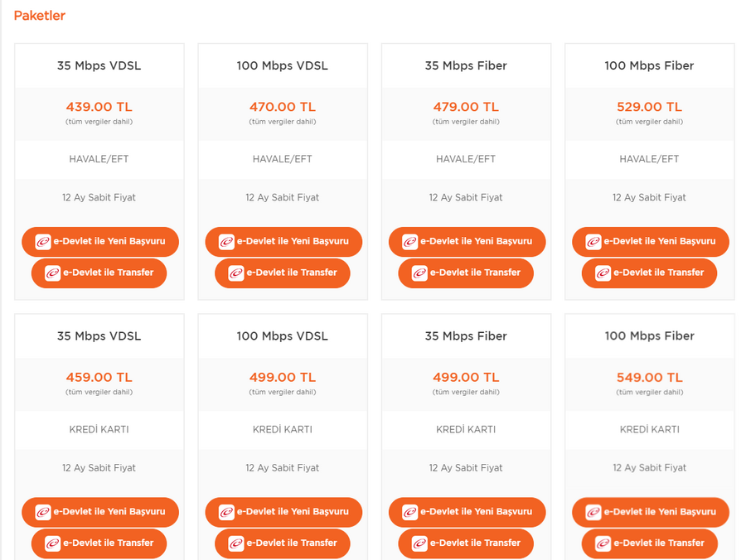This screenshot has height=560, width=746.
Task: Click e-Devlet icon on KREDİ KARTI 100 Mbps VDSL Transfer button
Action: [x=236, y=543]
